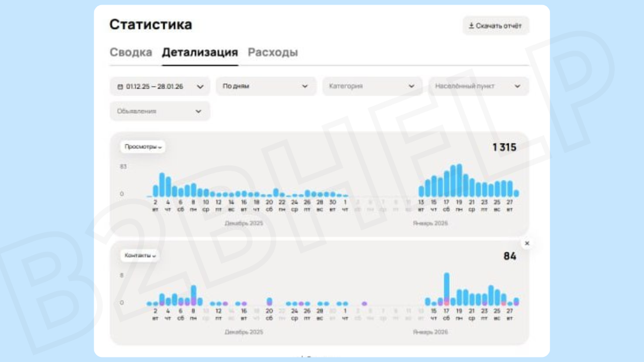
Task: Switch to the Сводка tab
Action: coord(131,53)
